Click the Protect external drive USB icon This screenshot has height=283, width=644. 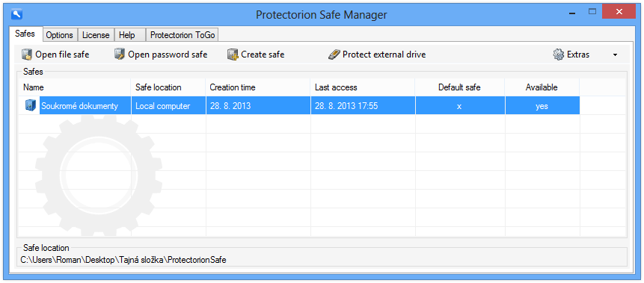(334, 55)
